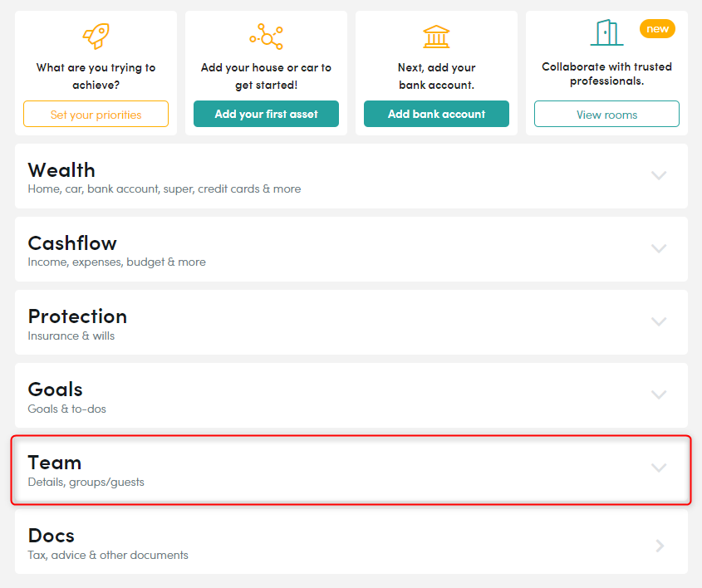The image size is (702, 588).
Task: Click Add bank account button
Action: [436, 114]
